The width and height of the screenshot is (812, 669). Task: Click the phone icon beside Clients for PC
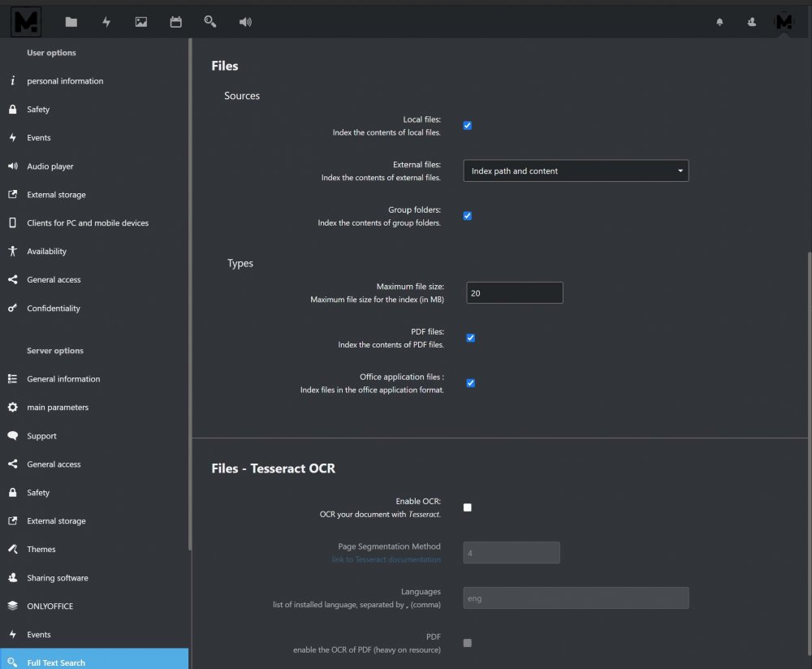coord(13,222)
